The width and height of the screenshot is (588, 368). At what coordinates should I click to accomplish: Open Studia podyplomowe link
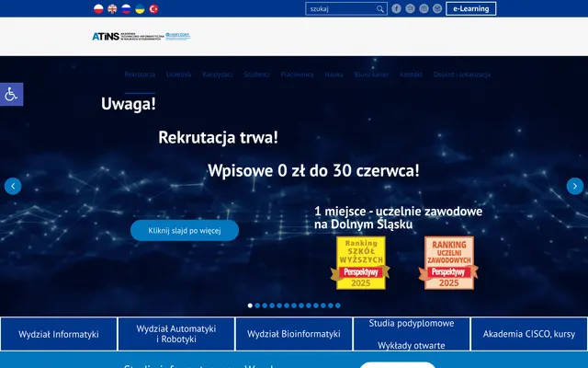(412, 323)
